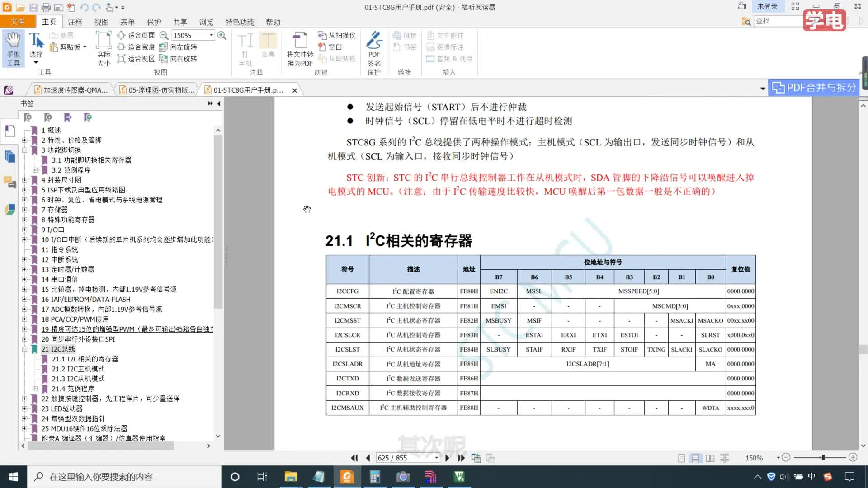Select the Hand tool
868x488 pixels.
point(13,49)
